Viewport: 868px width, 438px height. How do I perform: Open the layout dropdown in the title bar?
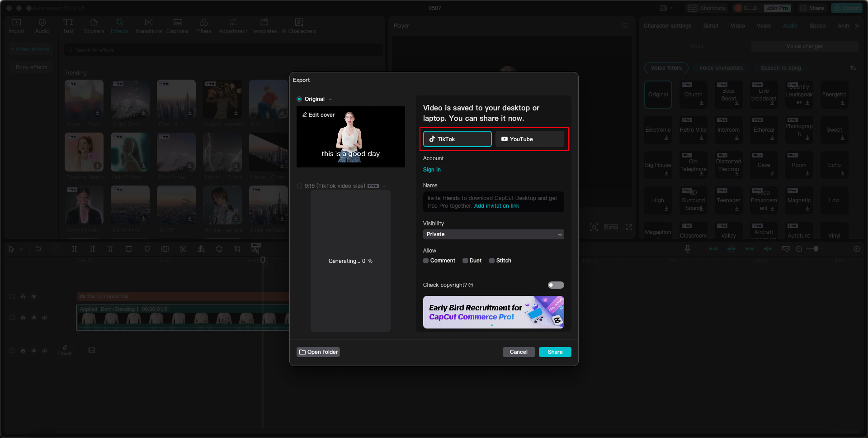[666, 8]
